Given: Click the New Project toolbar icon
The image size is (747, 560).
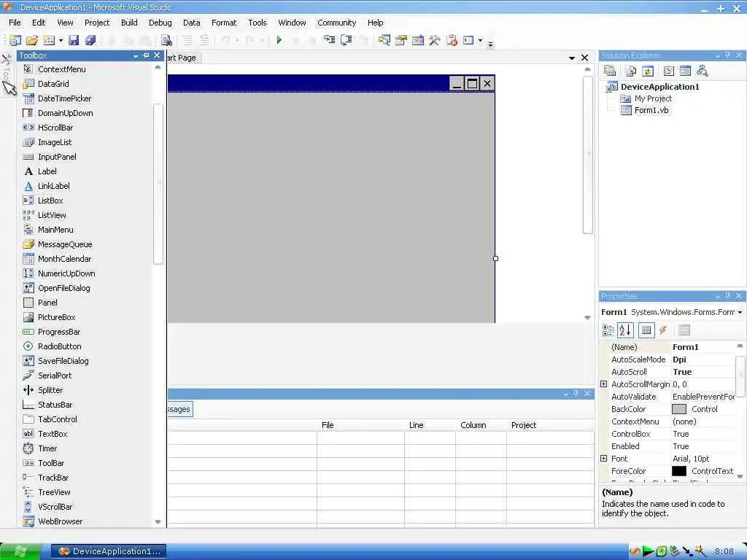Looking at the screenshot, I should click(15, 41).
